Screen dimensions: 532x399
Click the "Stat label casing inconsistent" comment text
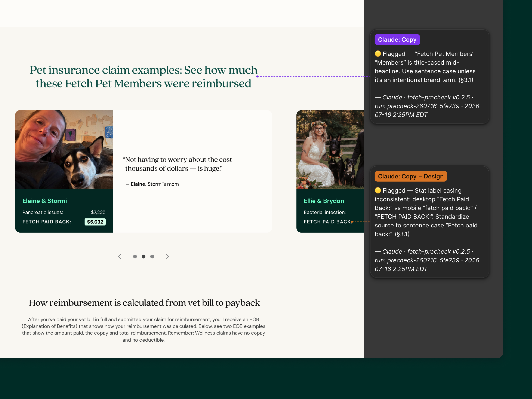[x=426, y=212]
